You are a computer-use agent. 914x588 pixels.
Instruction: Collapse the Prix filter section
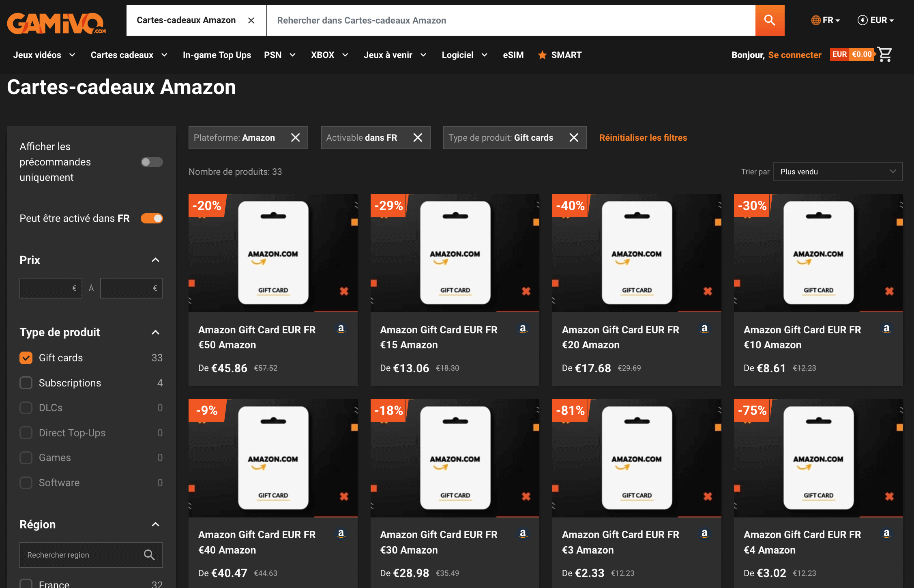155,260
